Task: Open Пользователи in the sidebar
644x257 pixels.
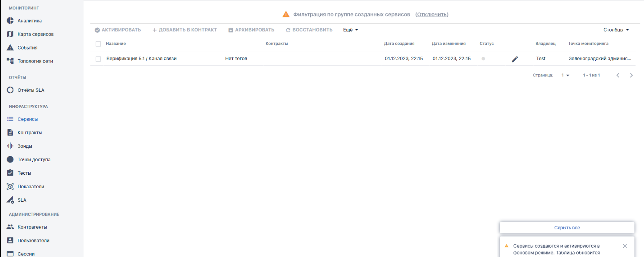Action: (x=33, y=240)
